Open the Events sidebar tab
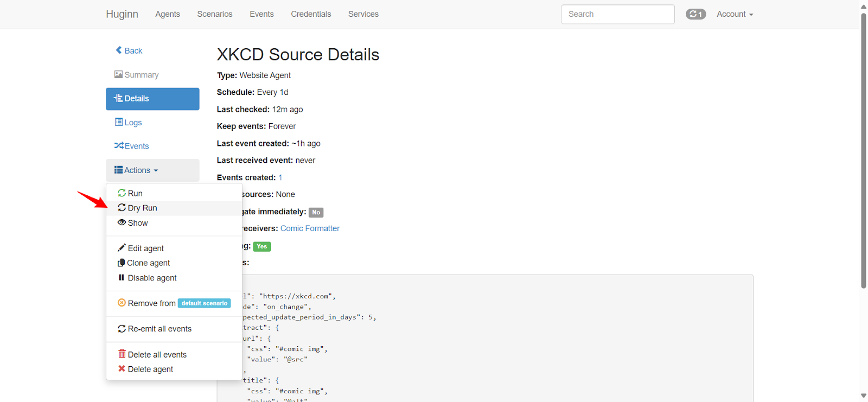The image size is (868, 402). 152,146
